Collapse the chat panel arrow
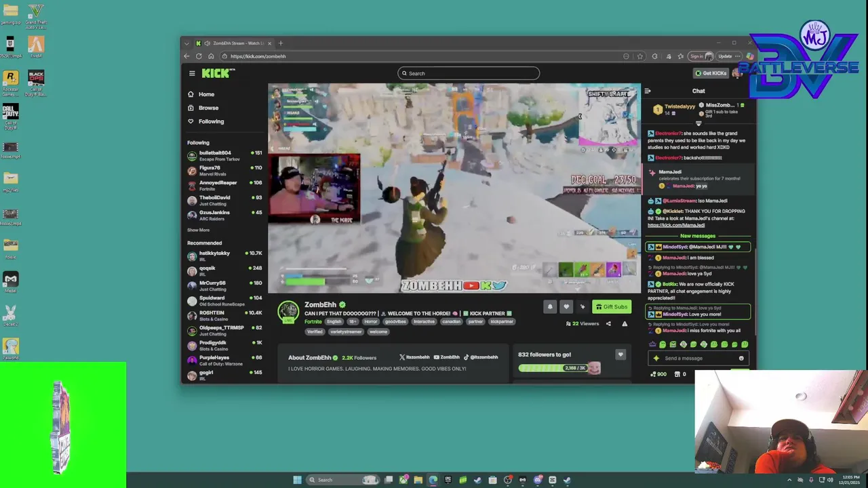The image size is (868, 488). pyautogui.click(x=648, y=91)
